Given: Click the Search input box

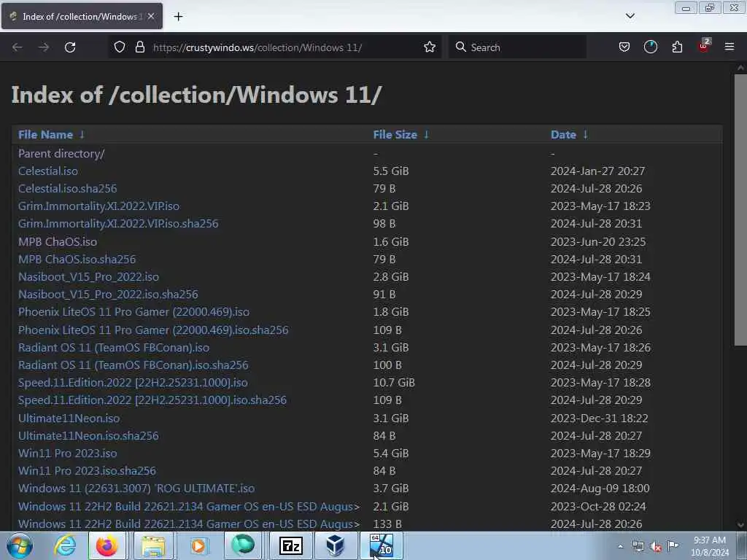Looking at the screenshot, I should [517, 47].
